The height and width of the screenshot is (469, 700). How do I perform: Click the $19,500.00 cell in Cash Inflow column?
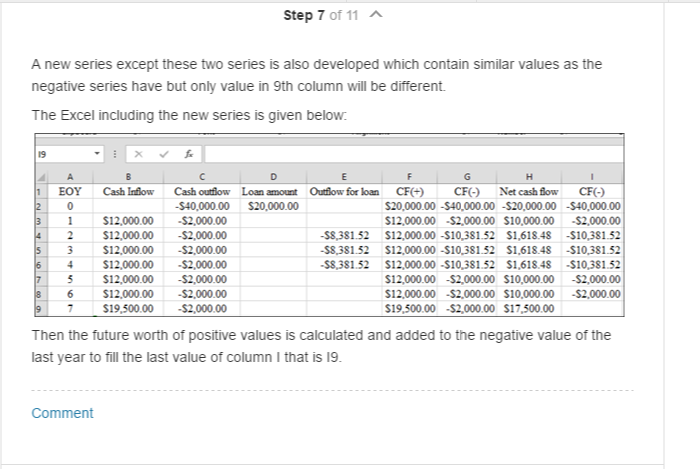pyautogui.click(x=128, y=309)
